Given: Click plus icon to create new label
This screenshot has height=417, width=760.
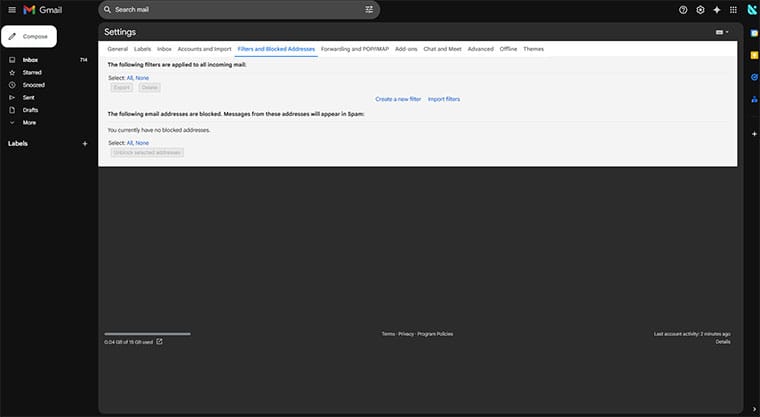Looking at the screenshot, I should pyautogui.click(x=84, y=144).
